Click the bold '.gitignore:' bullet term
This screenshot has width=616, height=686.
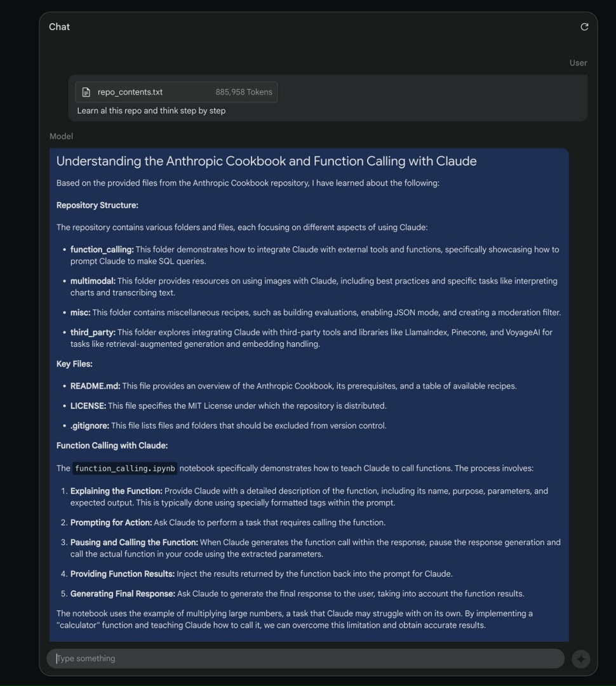coord(90,426)
